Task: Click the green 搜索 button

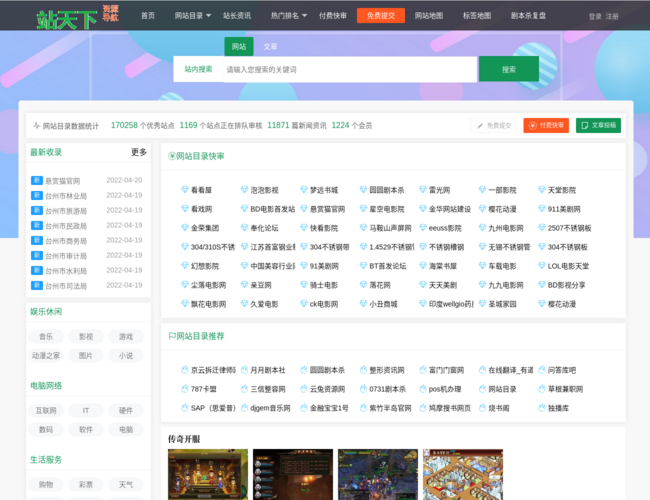Action: coord(509,69)
